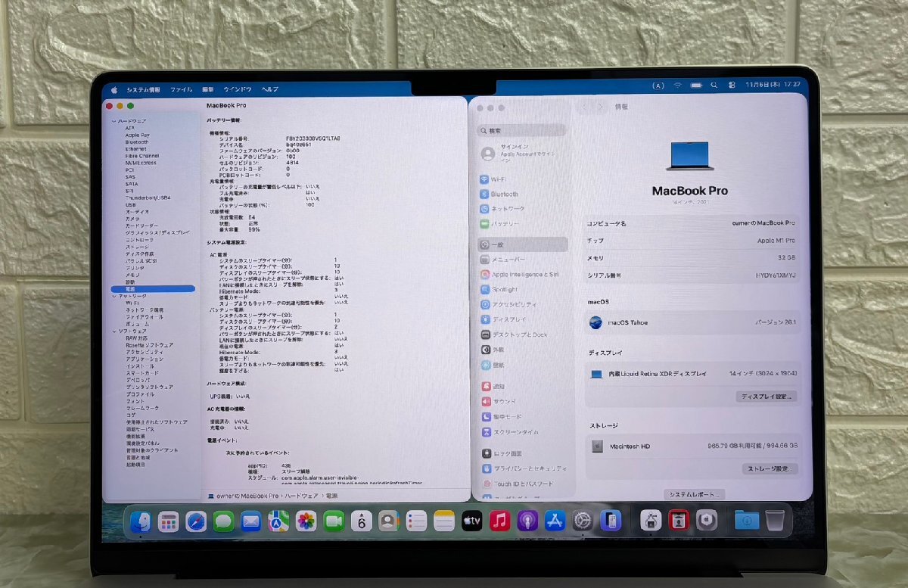Open Contacts app in the Dock
The height and width of the screenshot is (588, 908).
(389, 521)
